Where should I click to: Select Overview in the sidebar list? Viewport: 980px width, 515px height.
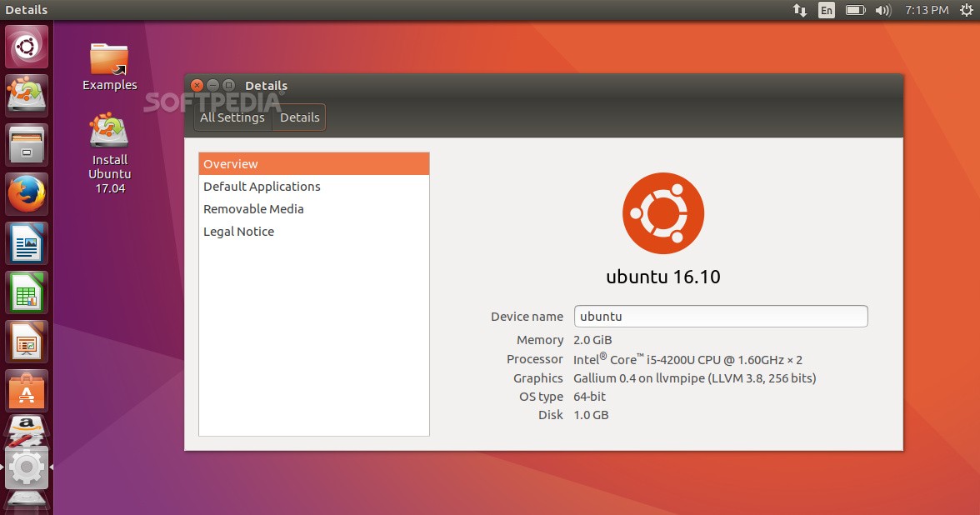[313, 163]
